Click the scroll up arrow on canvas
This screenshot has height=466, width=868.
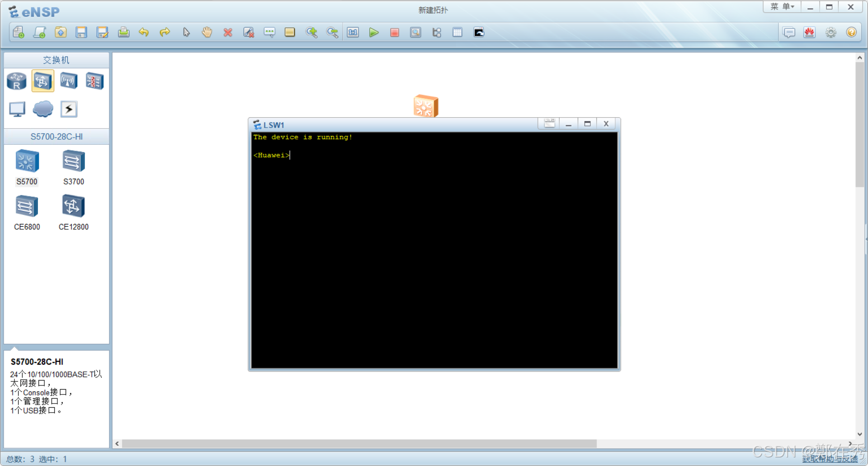pyautogui.click(x=859, y=58)
